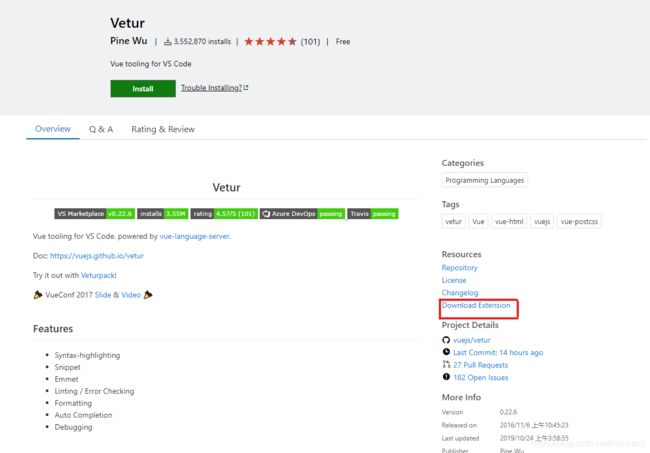This screenshot has width=650, height=453.
Task: Open the 27 Pull Requests link
Action: click(480, 365)
